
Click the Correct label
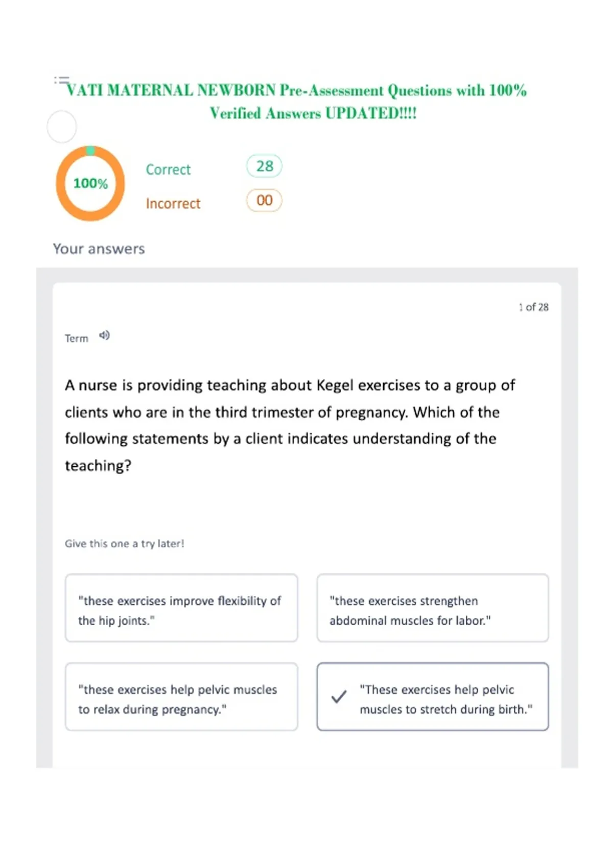coord(168,170)
